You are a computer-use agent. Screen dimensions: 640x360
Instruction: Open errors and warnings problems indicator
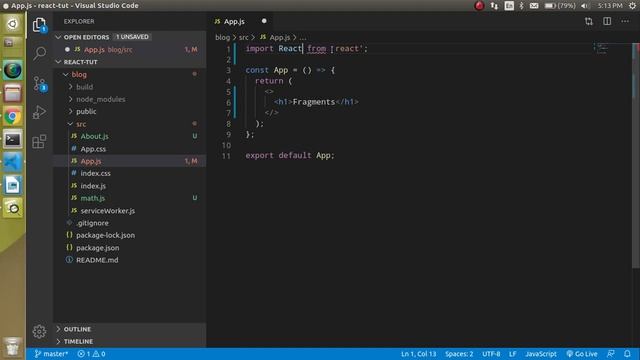91,354
